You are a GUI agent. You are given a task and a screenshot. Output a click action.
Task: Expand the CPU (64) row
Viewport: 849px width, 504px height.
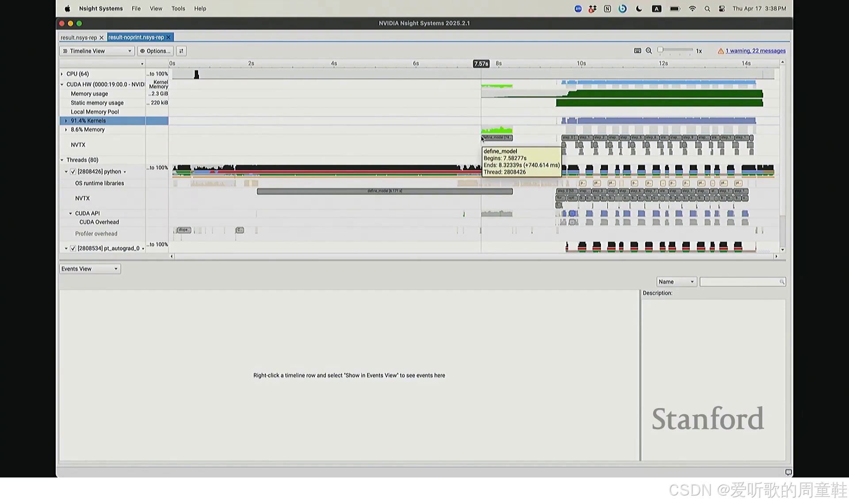click(x=62, y=74)
